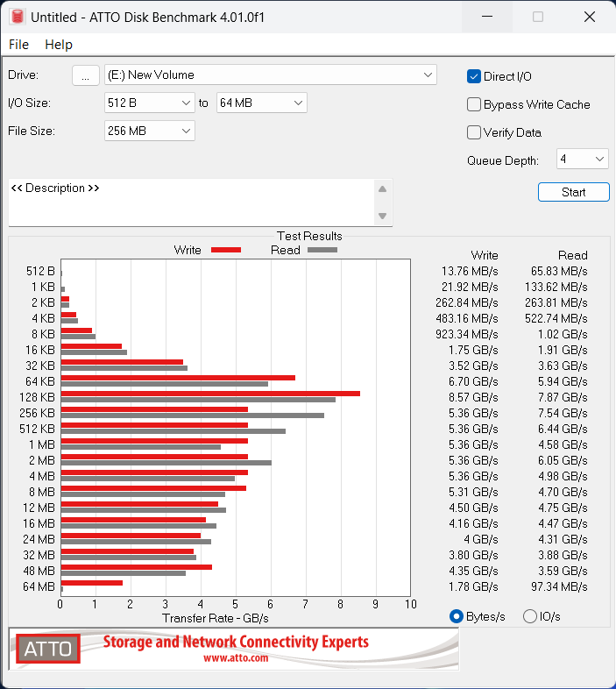
Task: Select the IO/s radio button
Action: tap(529, 616)
